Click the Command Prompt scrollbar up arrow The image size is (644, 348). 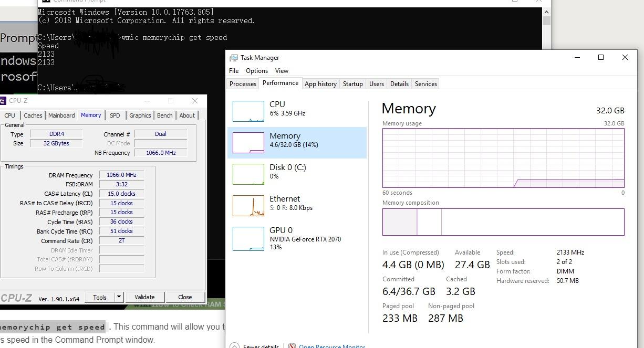(x=547, y=12)
